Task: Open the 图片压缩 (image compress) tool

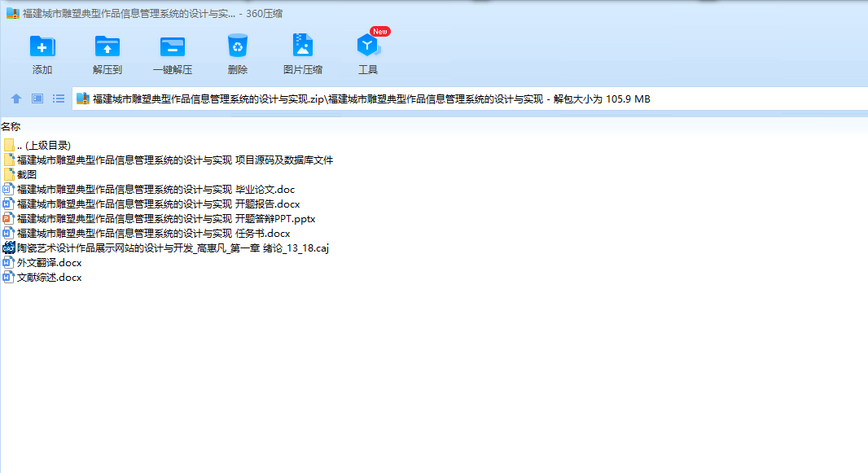Action: (303, 46)
